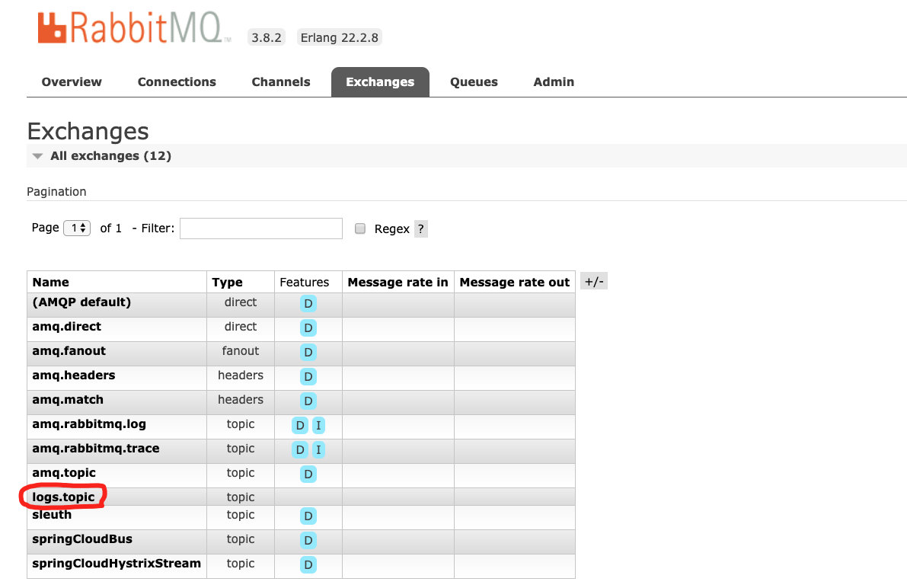Image resolution: width=907 pixels, height=588 pixels.
Task: Click the Regex help question mark
Action: point(421,229)
